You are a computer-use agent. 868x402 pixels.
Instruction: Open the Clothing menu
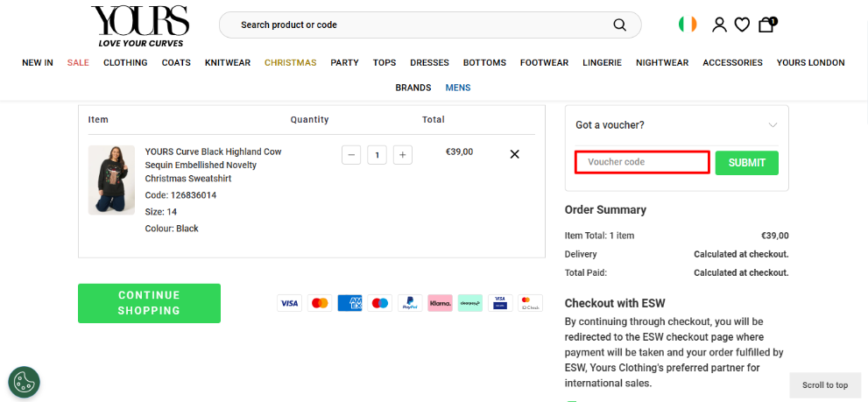(125, 62)
